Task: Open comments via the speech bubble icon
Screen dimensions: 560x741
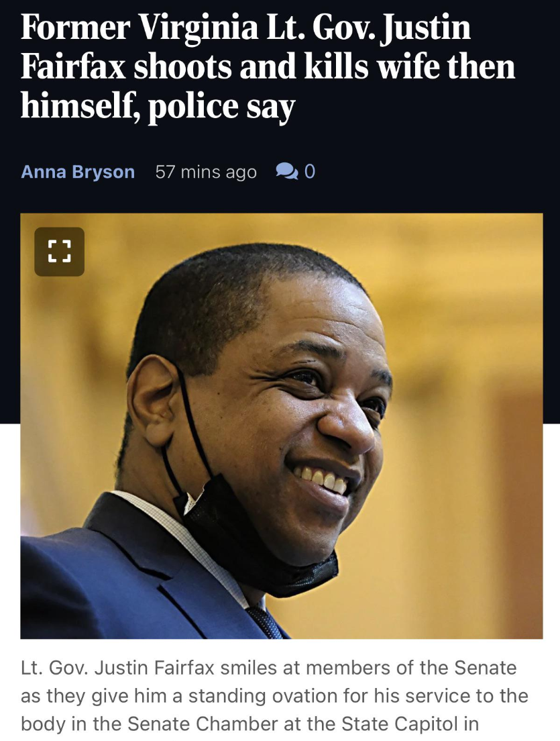Action: coord(286,171)
